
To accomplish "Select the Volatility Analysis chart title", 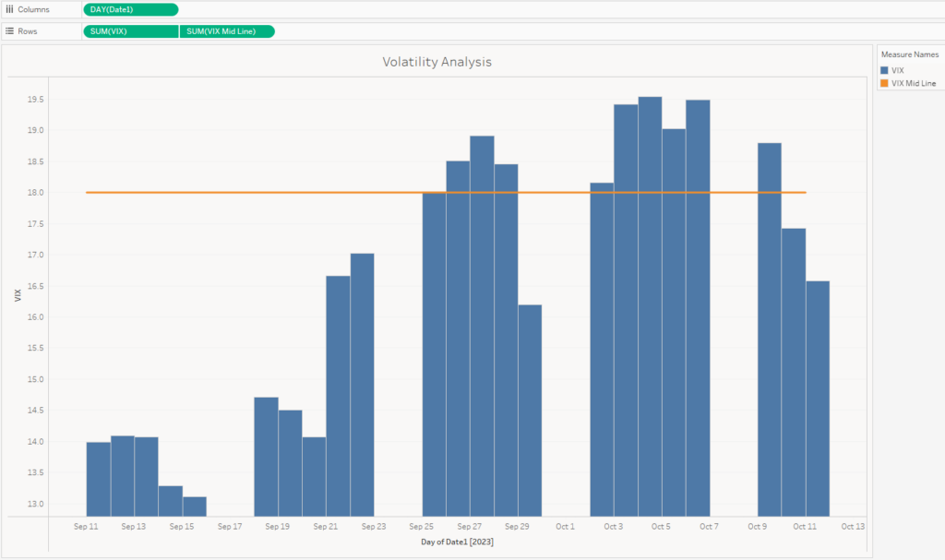I will point(437,62).
